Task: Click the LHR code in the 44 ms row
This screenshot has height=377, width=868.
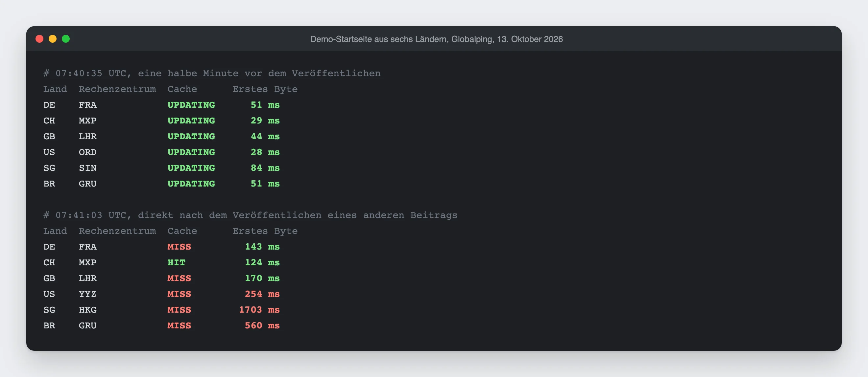Action: pos(87,136)
